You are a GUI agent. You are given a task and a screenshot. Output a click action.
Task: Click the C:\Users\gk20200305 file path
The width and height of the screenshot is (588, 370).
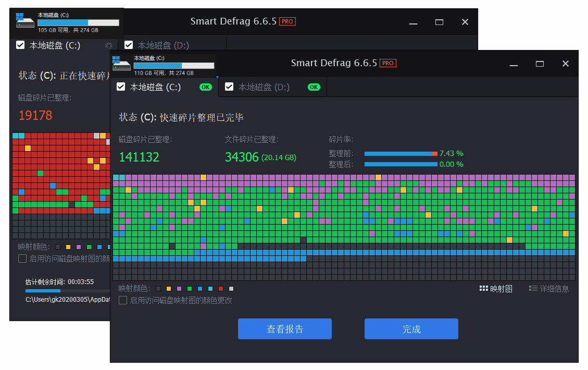(x=68, y=300)
